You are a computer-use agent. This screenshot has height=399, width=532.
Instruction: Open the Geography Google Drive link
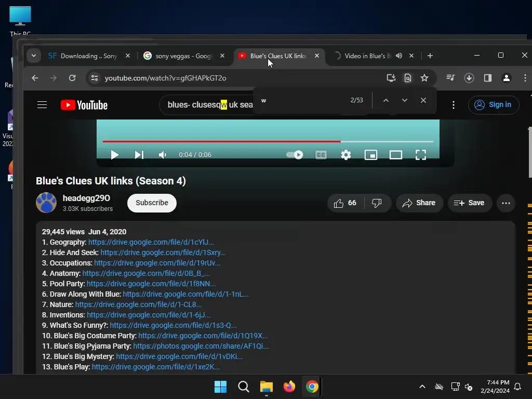(151, 242)
